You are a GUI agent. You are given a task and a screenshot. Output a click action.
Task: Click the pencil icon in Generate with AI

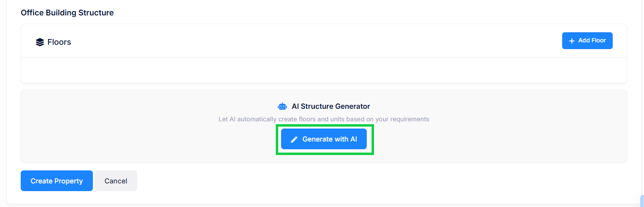pyautogui.click(x=294, y=140)
